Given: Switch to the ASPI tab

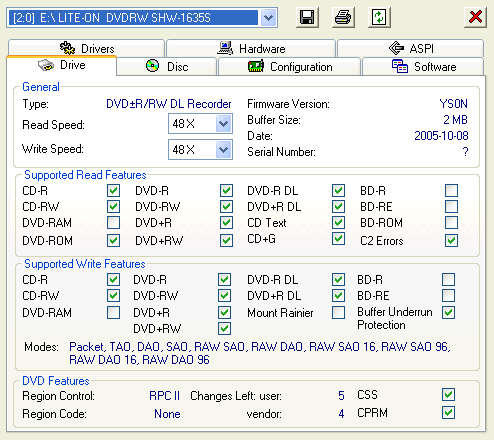Looking at the screenshot, I should [x=411, y=49].
